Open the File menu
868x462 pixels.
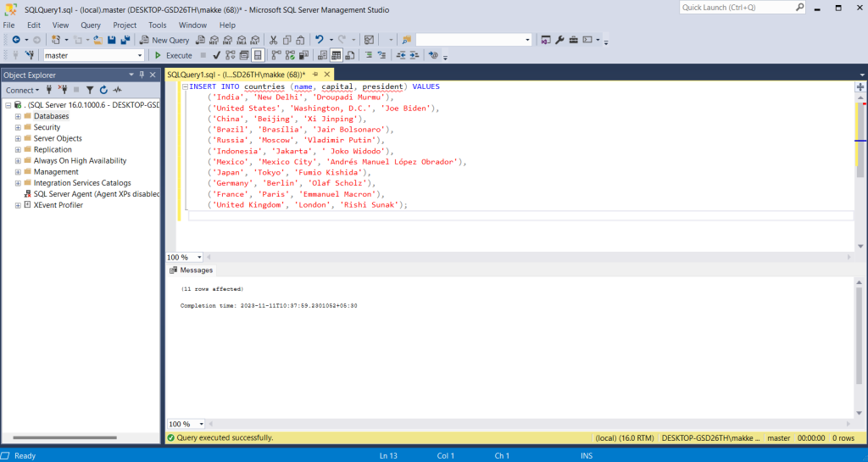click(8, 25)
